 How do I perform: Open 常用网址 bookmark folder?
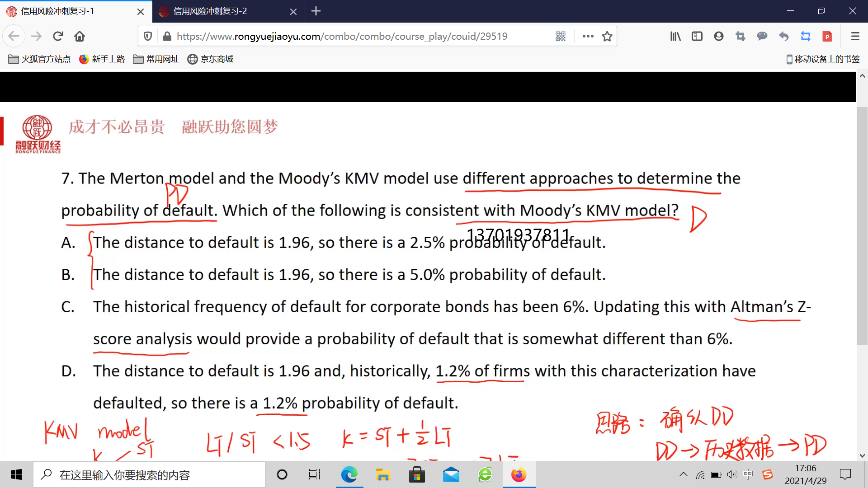pyautogui.click(x=156, y=59)
